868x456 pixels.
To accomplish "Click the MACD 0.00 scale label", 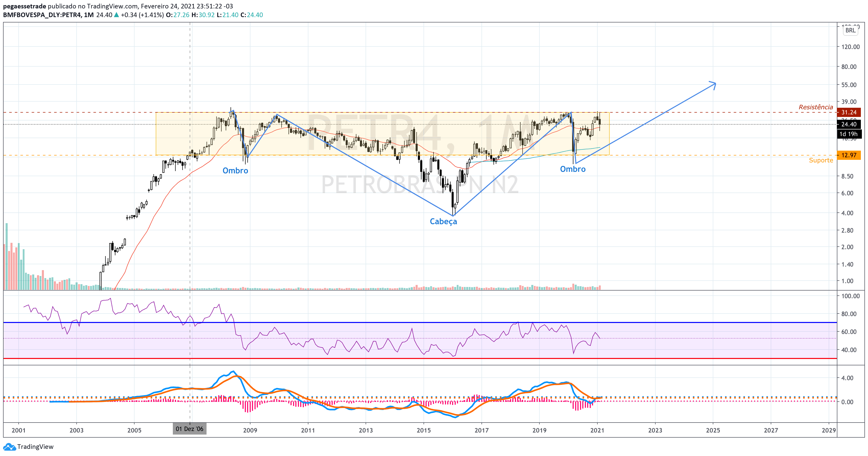I will [x=847, y=402].
